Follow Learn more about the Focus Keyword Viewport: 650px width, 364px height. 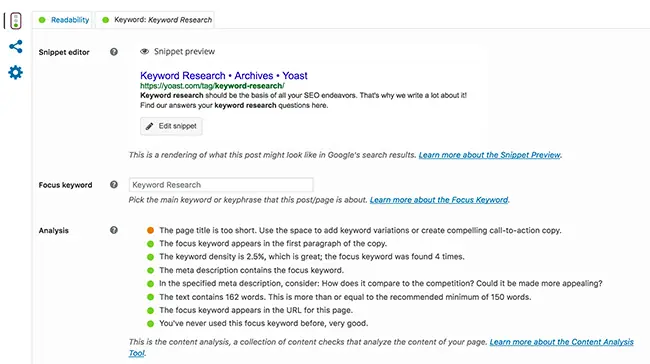(x=439, y=200)
